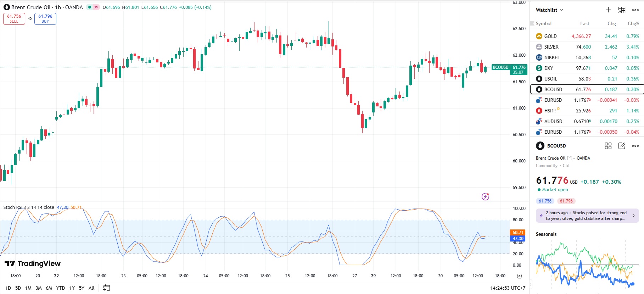The image size is (644, 294).
Task: Add a symbol to the watchlist
Action: pyautogui.click(x=608, y=10)
